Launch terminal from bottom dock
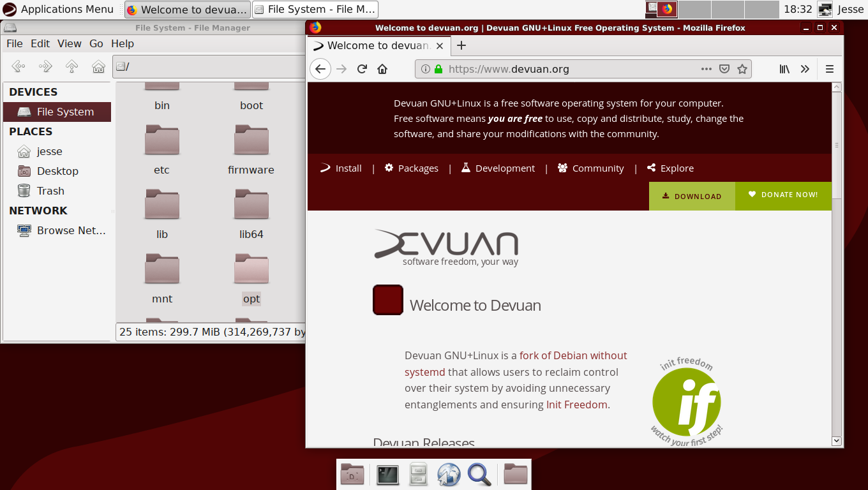The image size is (868, 490). pyautogui.click(x=388, y=474)
